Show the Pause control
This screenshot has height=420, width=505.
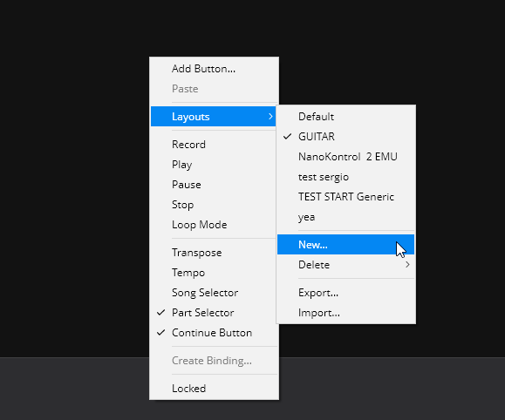[214, 185]
